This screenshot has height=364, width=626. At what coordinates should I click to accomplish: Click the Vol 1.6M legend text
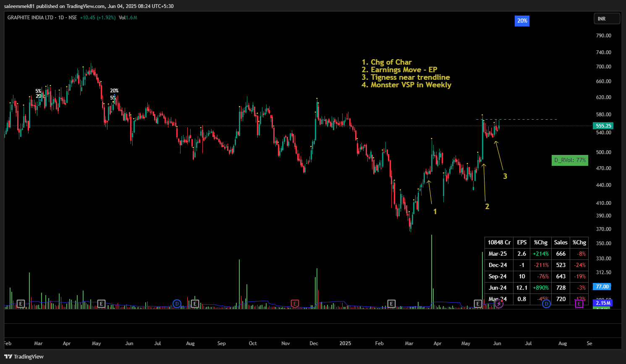pos(128,18)
